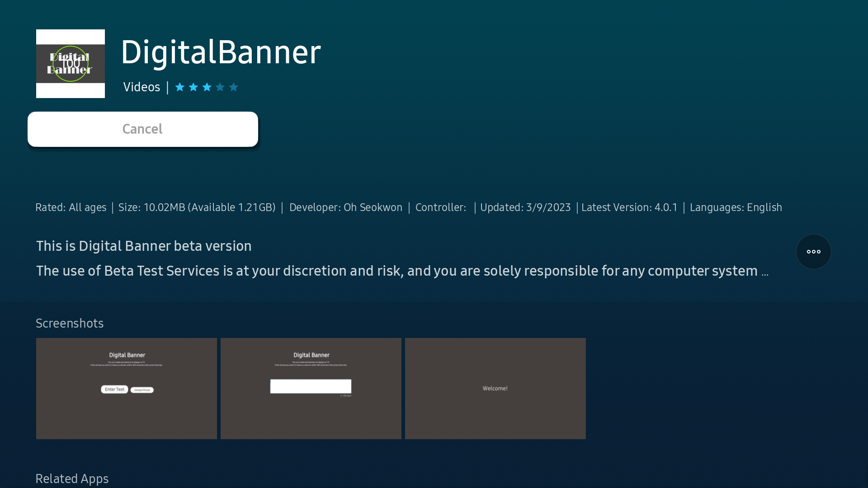Click the Rated: All ages label
Viewport: 868px width, 488px height.
pos(71,207)
